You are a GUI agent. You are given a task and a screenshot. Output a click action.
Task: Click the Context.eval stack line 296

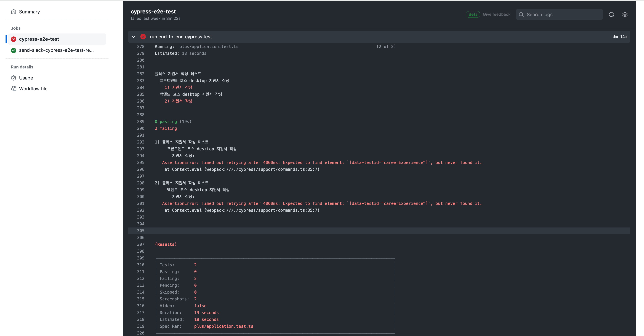click(x=242, y=169)
